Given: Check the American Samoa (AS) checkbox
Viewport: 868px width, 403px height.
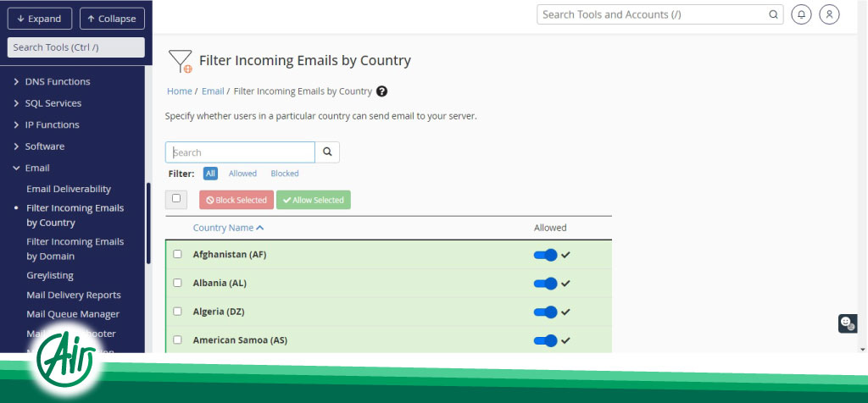Looking at the screenshot, I should click(x=177, y=340).
